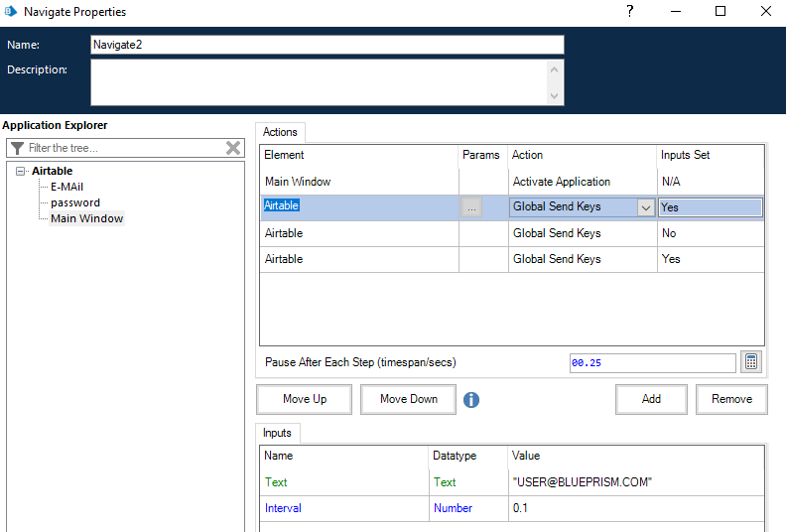The width and height of the screenshot is (786, 532).
Task: Click the Inputs Set No cell
Action: [711, 233]
